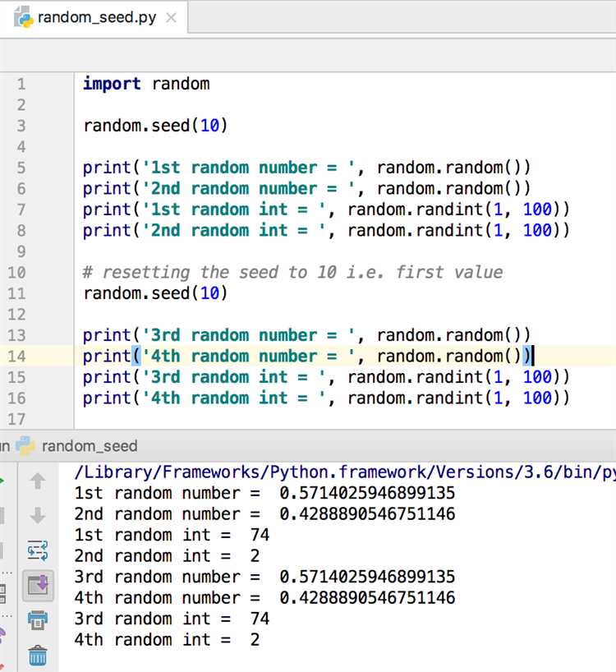Click the comment '# resetting the seed to 10'
This screenshot has width=616, height=672.
292,273
